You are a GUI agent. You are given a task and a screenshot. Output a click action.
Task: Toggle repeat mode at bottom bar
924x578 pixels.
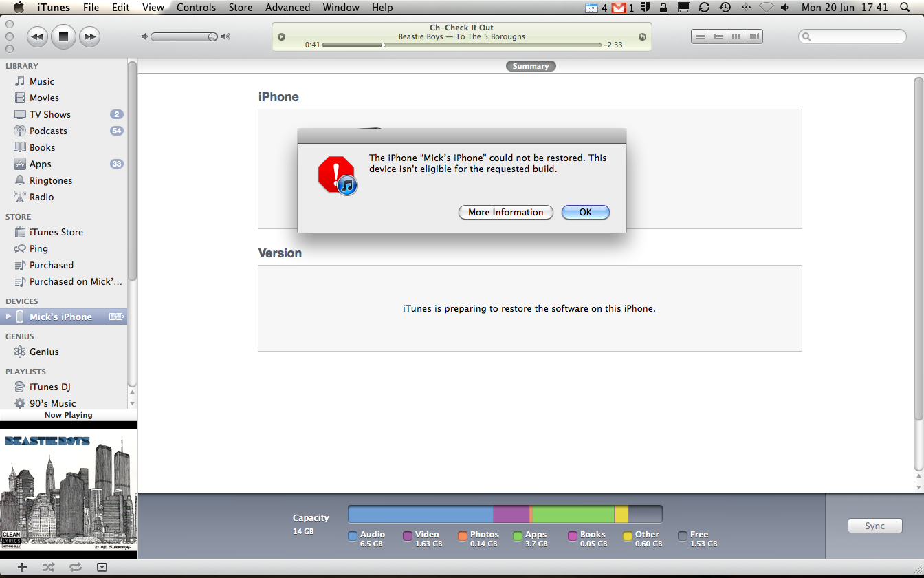76,567
